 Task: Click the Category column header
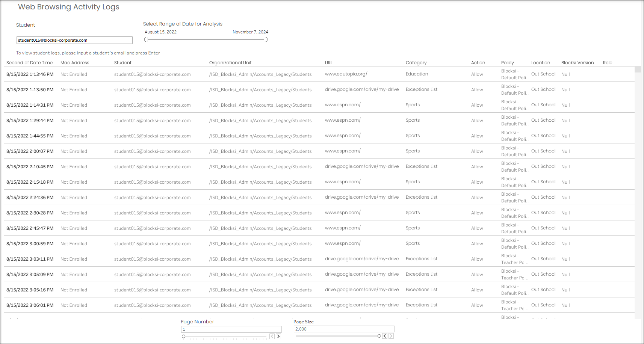coord(416,63)
